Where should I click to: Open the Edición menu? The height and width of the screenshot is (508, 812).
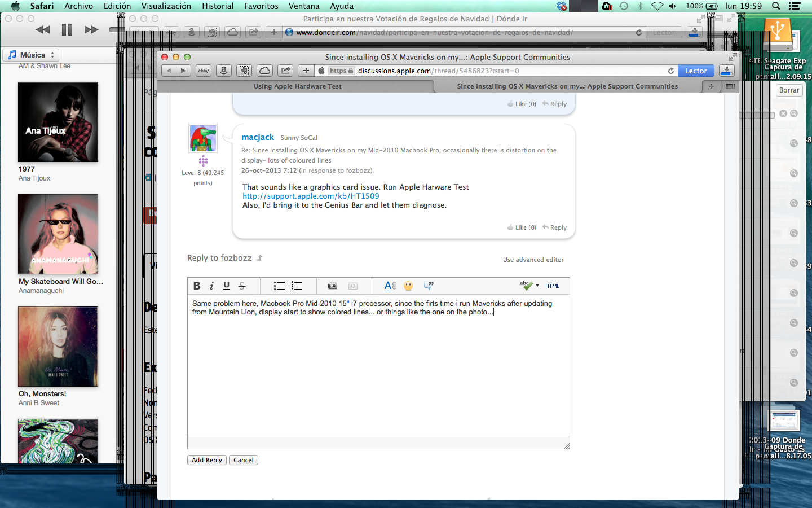(x=117, y=6)
